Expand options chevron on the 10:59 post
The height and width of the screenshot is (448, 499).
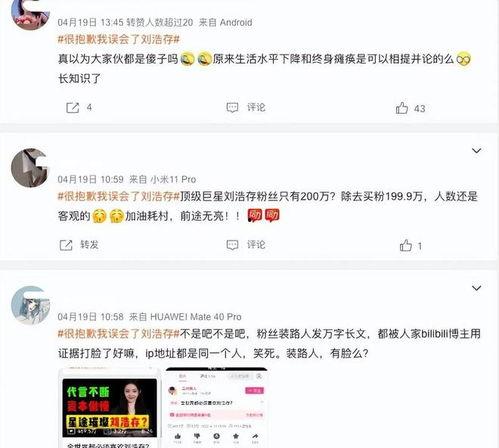477,151
